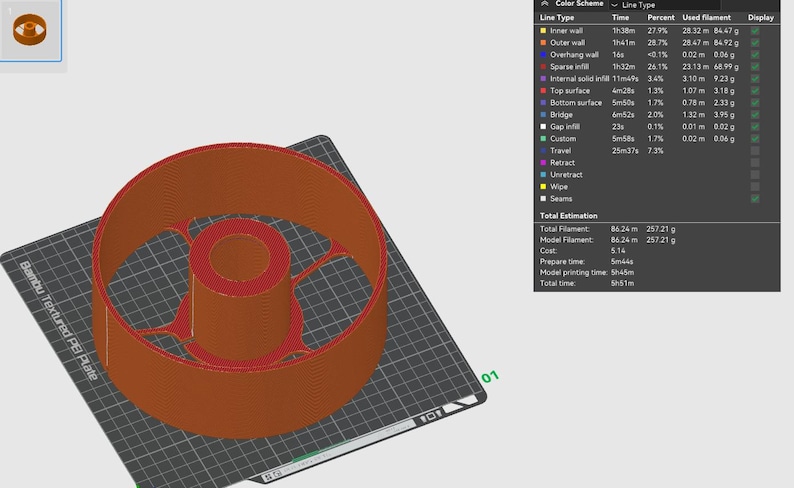The width and height of the screenshot is (794, 488).
Task: Select the Bridge row label
Action: 561,115
